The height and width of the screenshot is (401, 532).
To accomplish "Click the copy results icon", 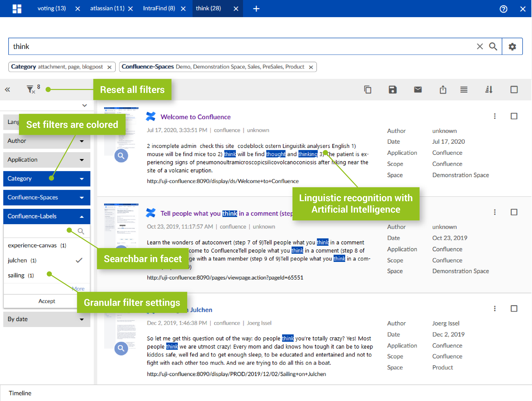I will pos(367,90).
